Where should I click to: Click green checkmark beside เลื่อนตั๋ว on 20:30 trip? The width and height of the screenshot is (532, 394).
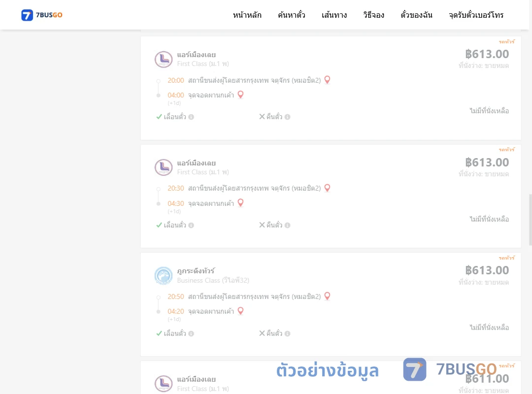(x=159, y=225)
